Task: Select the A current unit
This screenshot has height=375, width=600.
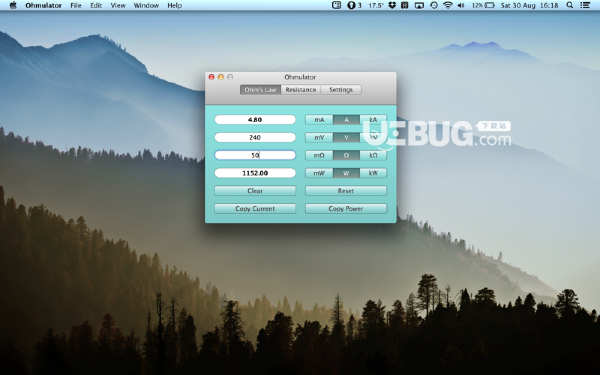Action: 346,120
